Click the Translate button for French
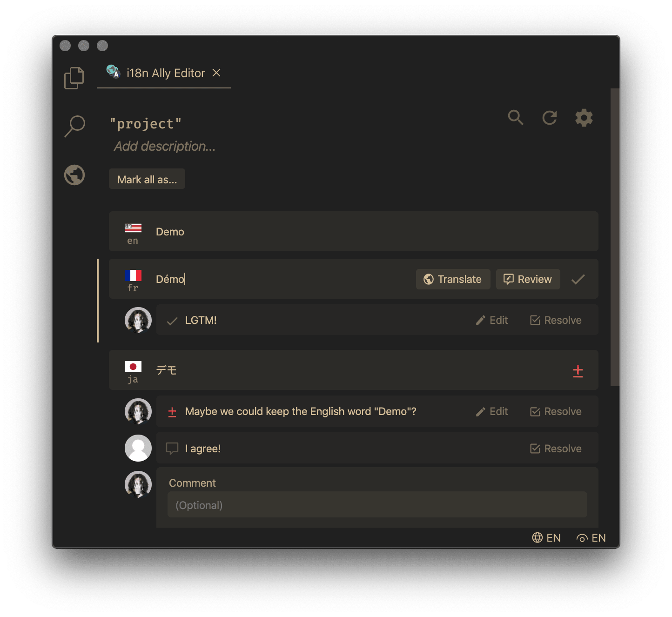672x617 pixels. pos(453,279)
